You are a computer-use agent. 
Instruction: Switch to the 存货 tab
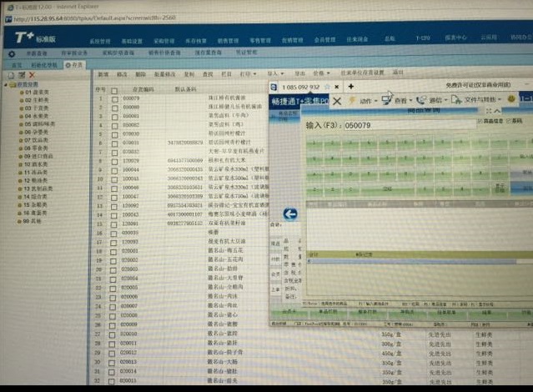click(74, 64)
